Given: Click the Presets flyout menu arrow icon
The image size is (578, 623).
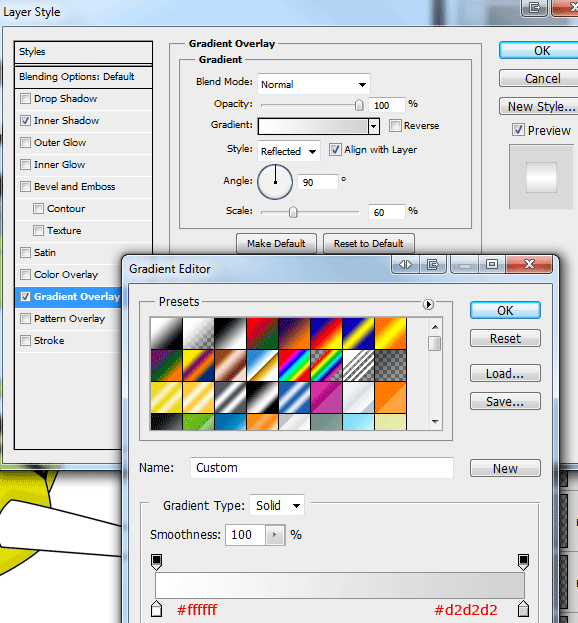Looking at the screenshot, I should [x=428, y=304].
